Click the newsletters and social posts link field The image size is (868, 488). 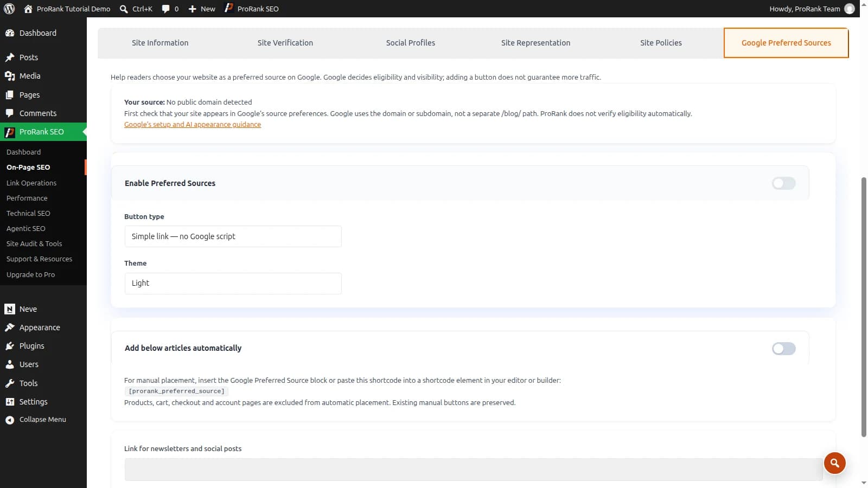click(474, 470)
